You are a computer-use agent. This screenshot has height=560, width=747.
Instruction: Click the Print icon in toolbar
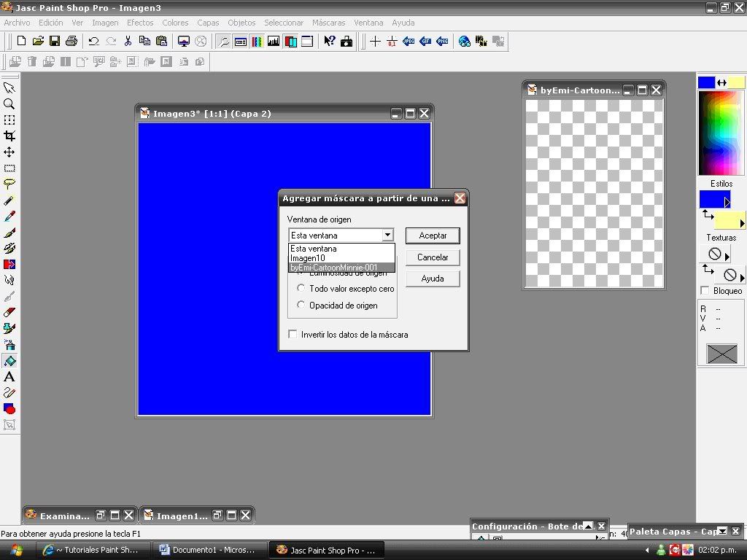click(x=71, y=42)
